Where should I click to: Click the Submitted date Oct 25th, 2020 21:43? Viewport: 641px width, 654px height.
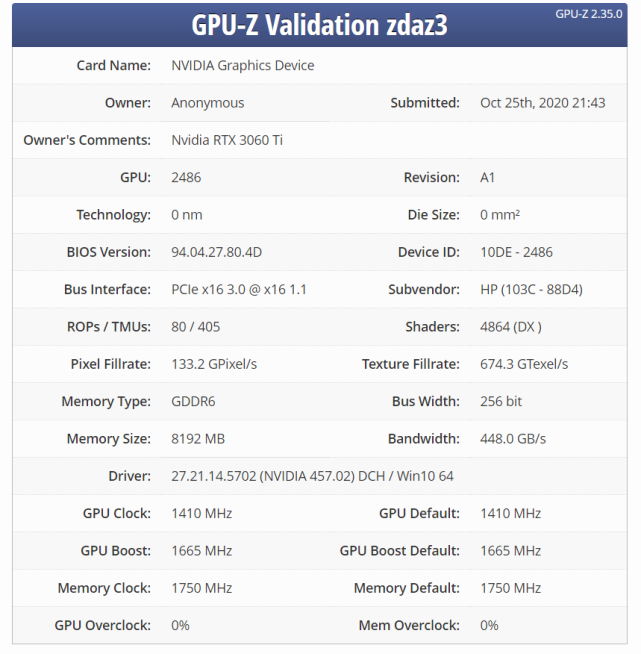(543, 103)
